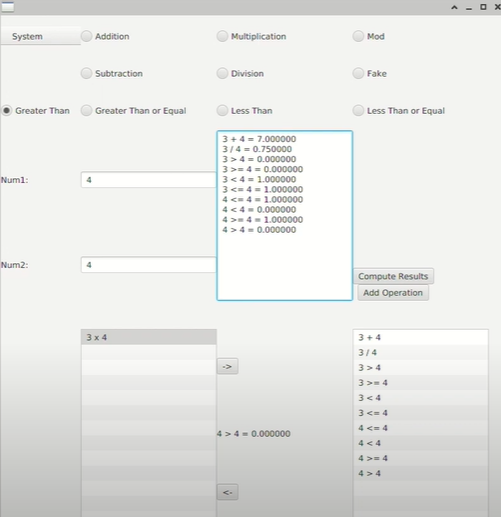Viewport: 501px width, 517px height.
Task: Select 3 / 4 in right list
Action: pyautogui.click(x=421, y=352)
